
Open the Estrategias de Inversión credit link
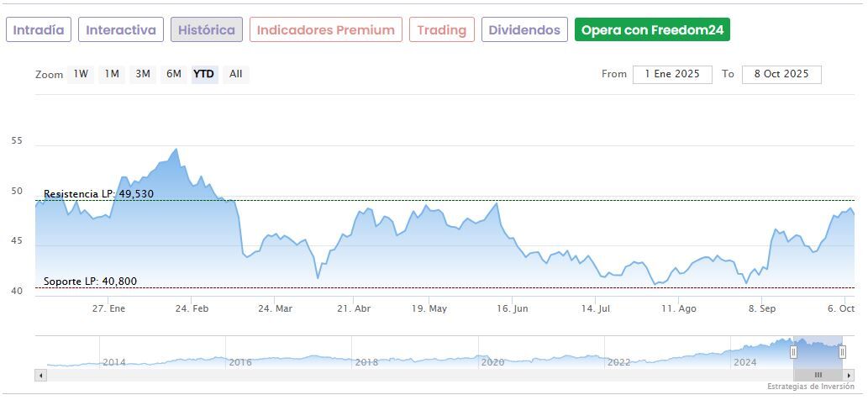pos(810,387)
